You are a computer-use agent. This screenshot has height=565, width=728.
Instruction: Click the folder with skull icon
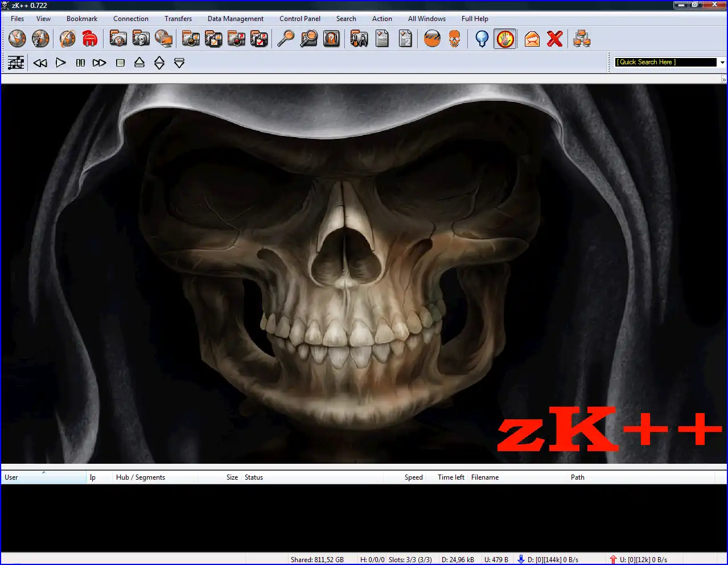tap(141, 39)
